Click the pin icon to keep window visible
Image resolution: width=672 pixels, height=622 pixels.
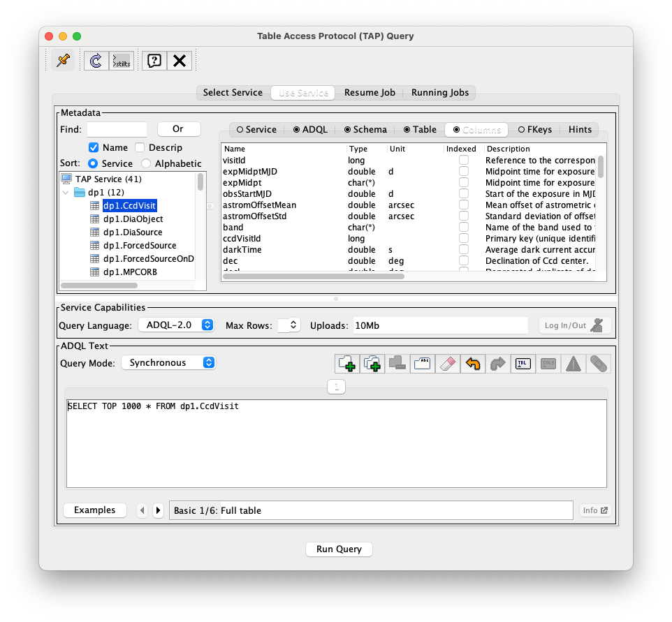61,61
